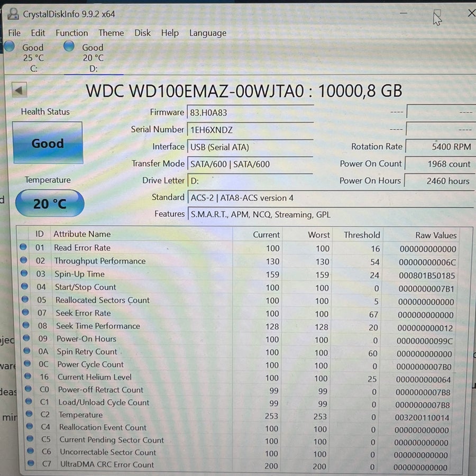Click the Features field

pos(331,215)
